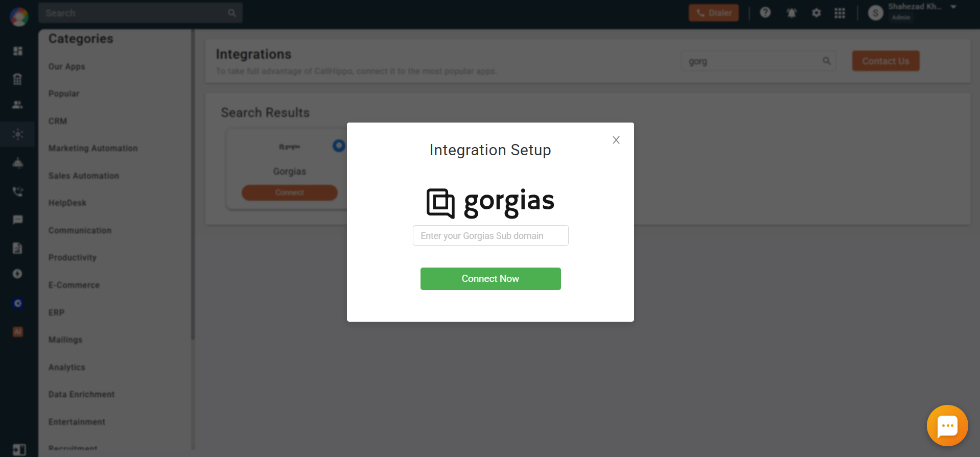Open the sidebar icon below integrations
This screenshot has height=457, width=980.
click(x=18, y=163)
